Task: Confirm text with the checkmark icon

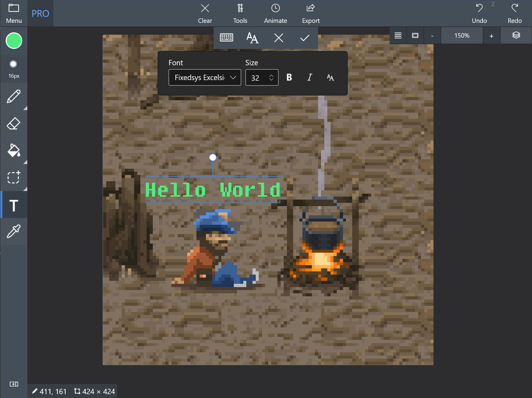Action: pos(304,38)
